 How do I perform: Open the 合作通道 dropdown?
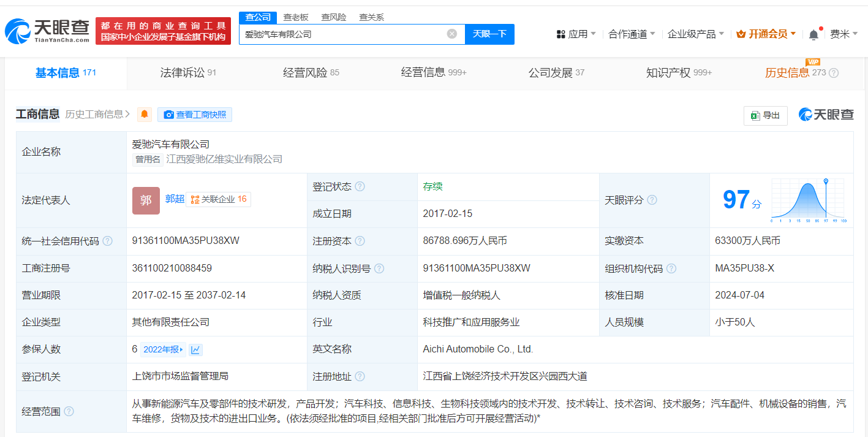pyautogui.click(x=632, y=34)
